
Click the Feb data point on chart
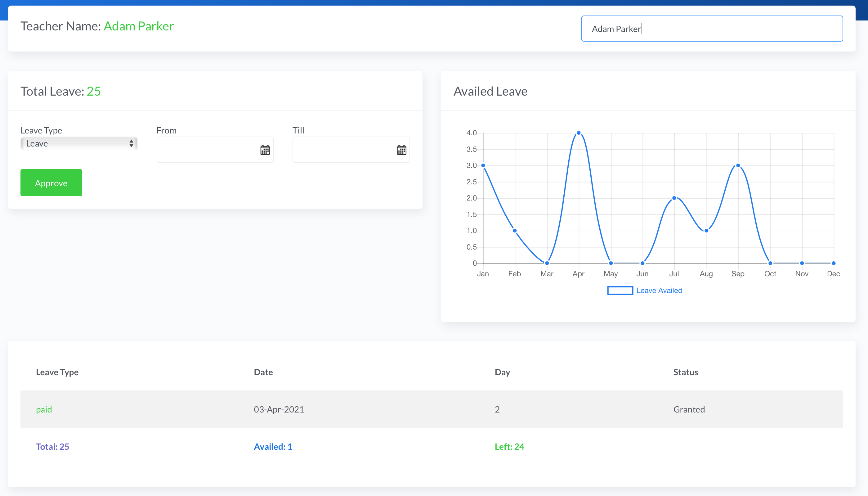pos(515,231)
